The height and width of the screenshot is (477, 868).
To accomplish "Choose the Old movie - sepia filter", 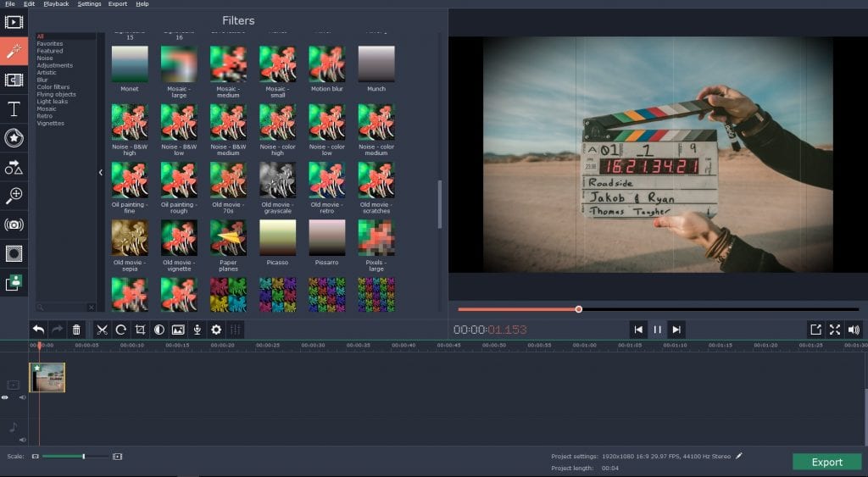I will click(130, 238).
